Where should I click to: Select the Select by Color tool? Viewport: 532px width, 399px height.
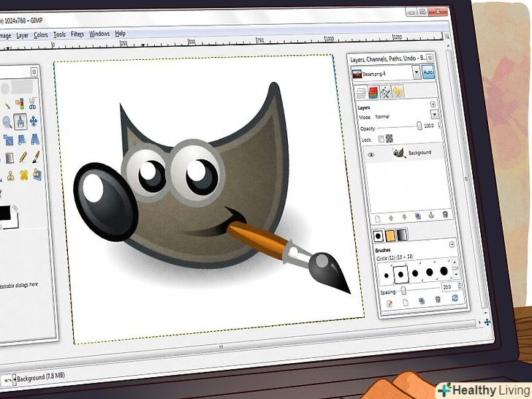tap(20, 103)
